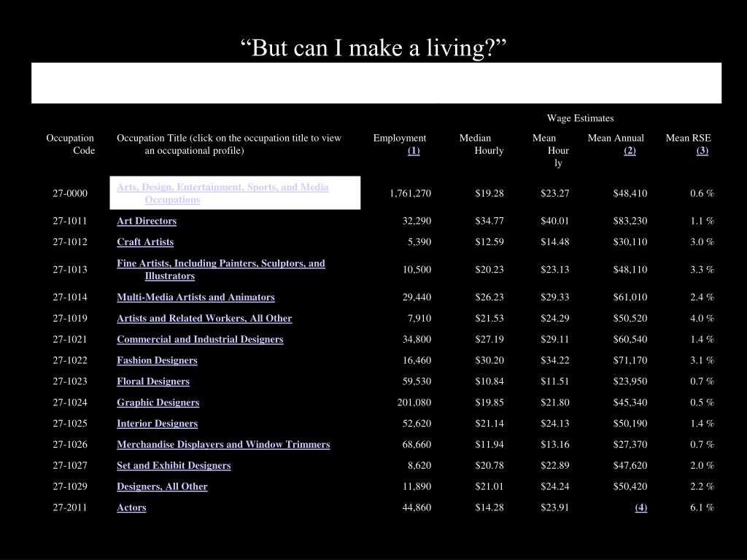Screen dimensions: 747x560
Task: Open footnote (2) under Mean Annual header
Action: click(x=630, y=150)
